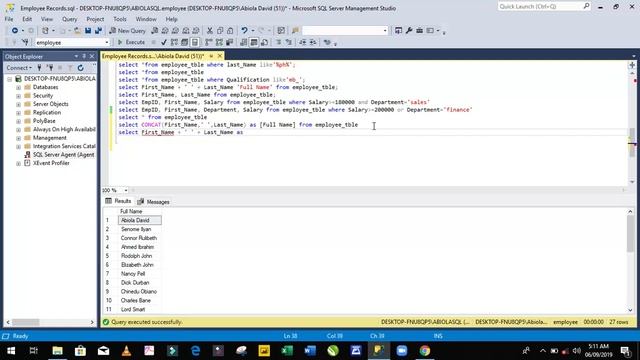The height and width of the screenshot is (360, 640).
Task: Click the Paste icon in toolbar
Action: [x=230, y=31]
